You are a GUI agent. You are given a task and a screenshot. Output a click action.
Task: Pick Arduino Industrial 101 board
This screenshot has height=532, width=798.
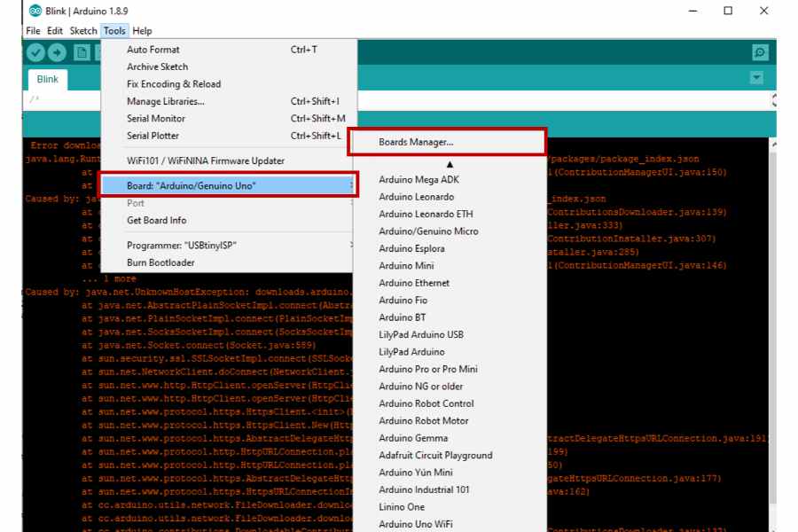pos(450,489)
